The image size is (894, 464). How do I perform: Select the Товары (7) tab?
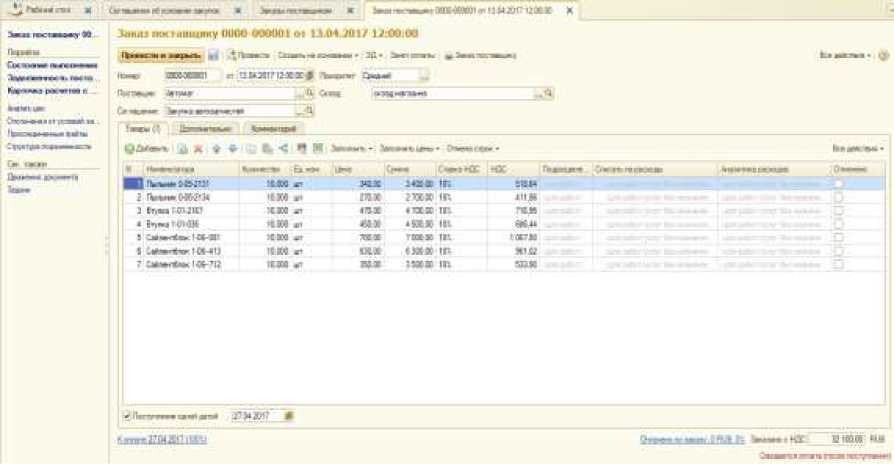(143, 129)
